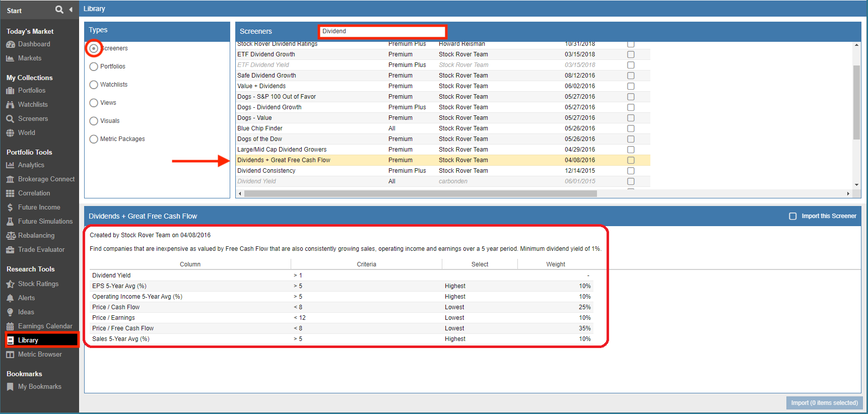Click the Brokerage Connect bank icon

pyautogui.click(x=10, y=179)
